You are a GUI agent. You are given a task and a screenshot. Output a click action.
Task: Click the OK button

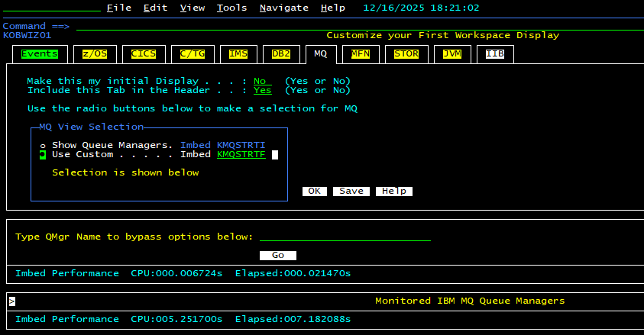pyautogui.click(x=314, y=192)
